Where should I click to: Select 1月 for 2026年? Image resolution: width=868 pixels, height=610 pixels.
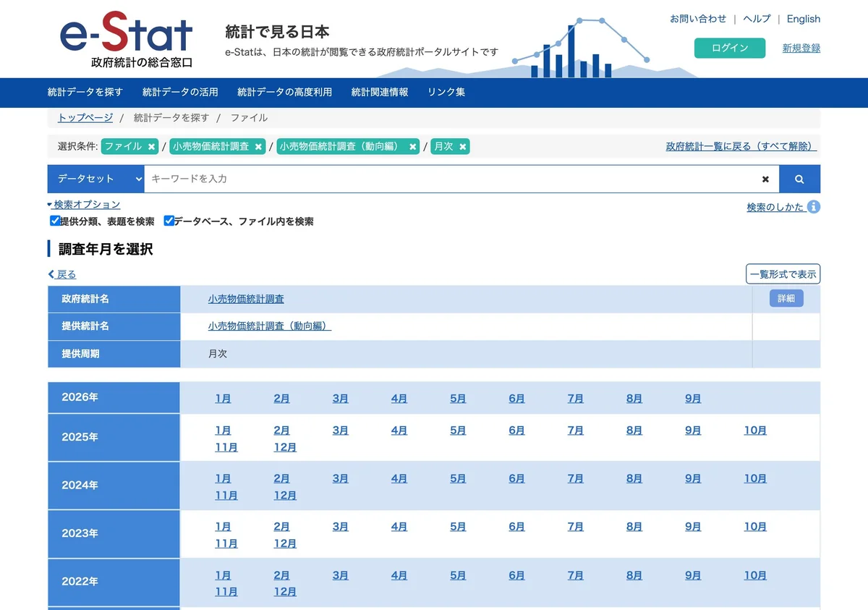[x=224, y=399]
